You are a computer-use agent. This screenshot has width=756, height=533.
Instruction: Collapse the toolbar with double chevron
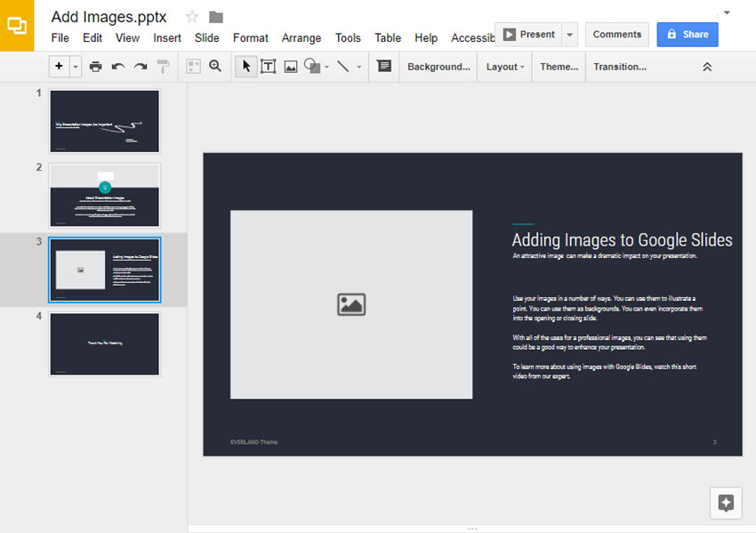click(707, 67)
